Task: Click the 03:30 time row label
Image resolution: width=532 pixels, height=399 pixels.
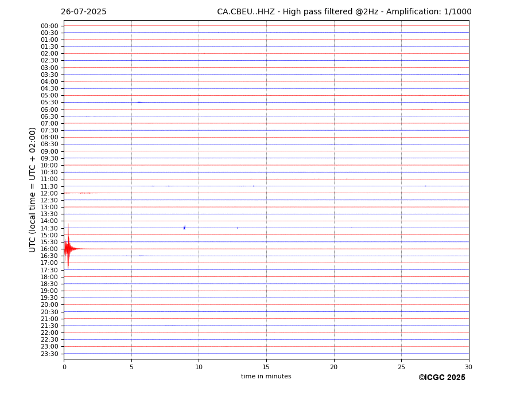Action: point(49,75)
